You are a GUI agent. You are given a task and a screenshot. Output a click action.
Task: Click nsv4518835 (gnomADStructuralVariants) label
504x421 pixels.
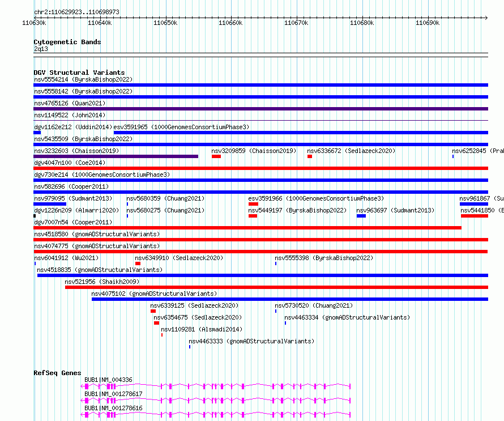[x=100, y=270]
